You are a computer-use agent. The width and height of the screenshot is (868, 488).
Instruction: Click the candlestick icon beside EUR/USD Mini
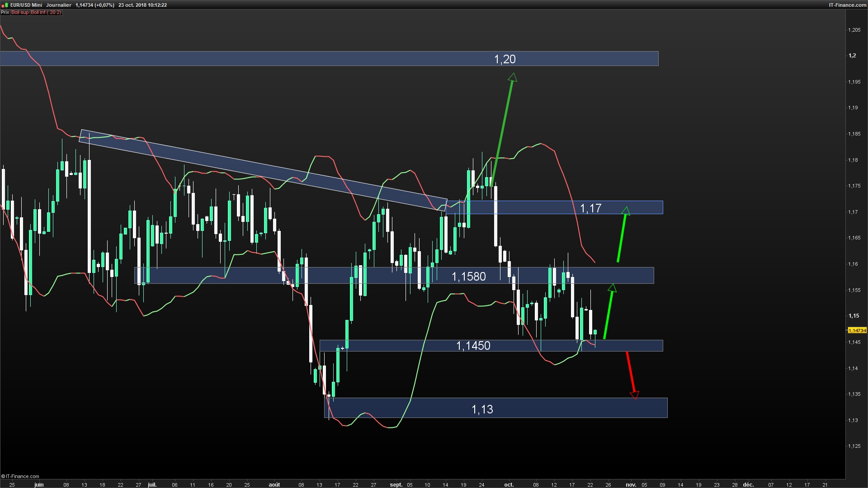click(5, 5)
